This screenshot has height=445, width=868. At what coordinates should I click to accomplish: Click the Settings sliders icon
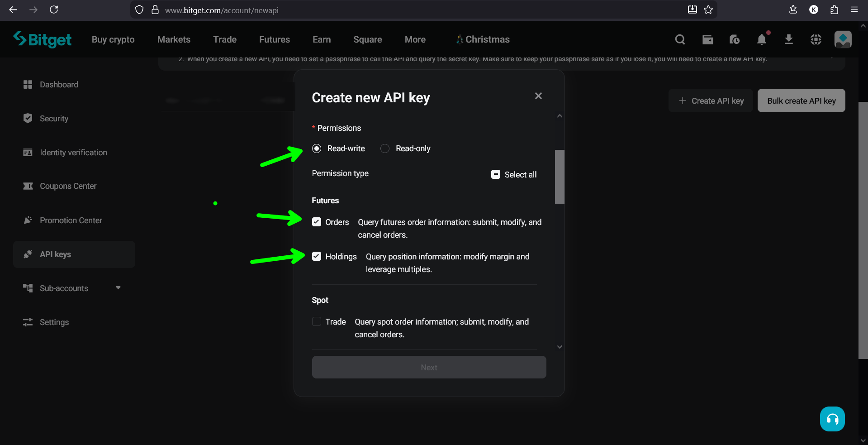click(x=28, y=322)
